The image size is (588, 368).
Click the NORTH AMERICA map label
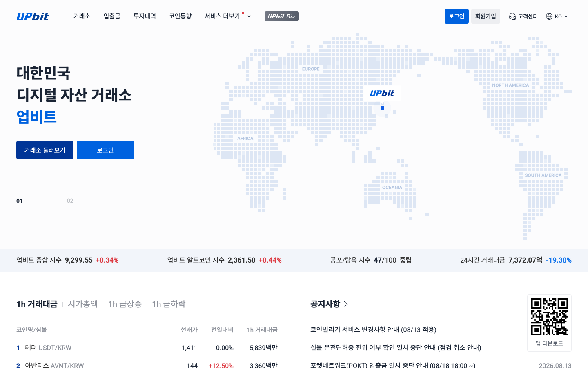point(510,85)
